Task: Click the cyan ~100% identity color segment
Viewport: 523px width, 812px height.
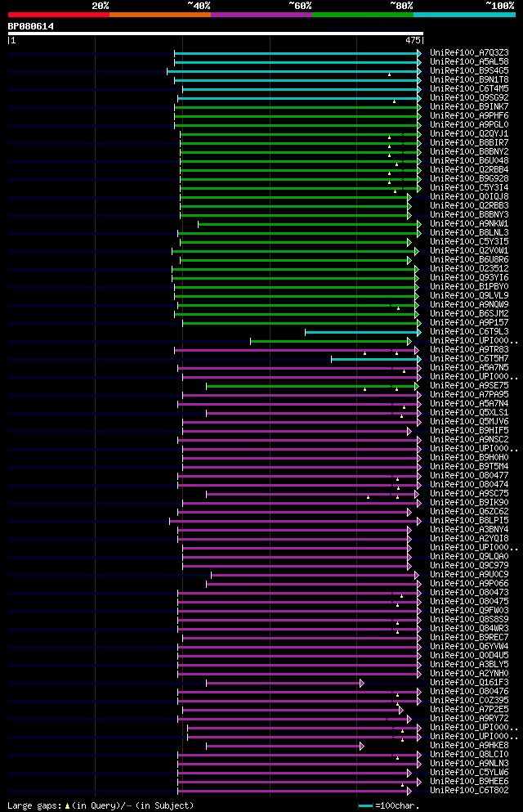Action: pyautogui.click(x=464, y=15)
